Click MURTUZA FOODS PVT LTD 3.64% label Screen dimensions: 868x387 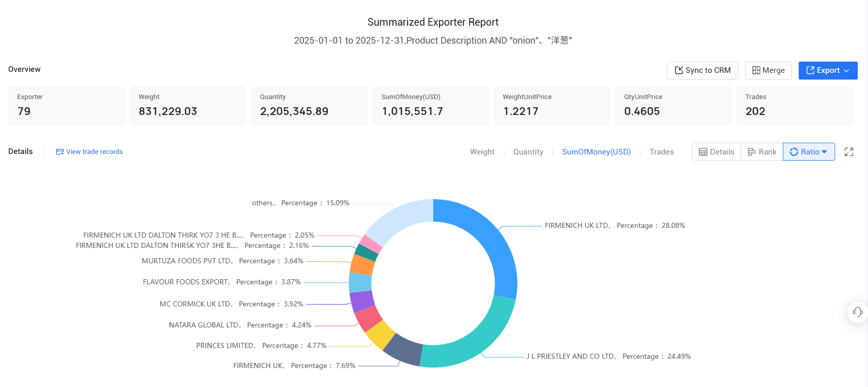[x=223, y=261]
